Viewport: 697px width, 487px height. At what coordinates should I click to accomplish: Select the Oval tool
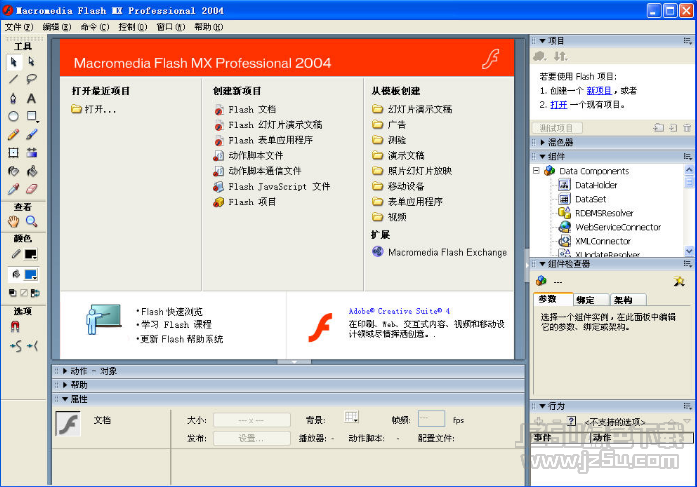point(13,116)
